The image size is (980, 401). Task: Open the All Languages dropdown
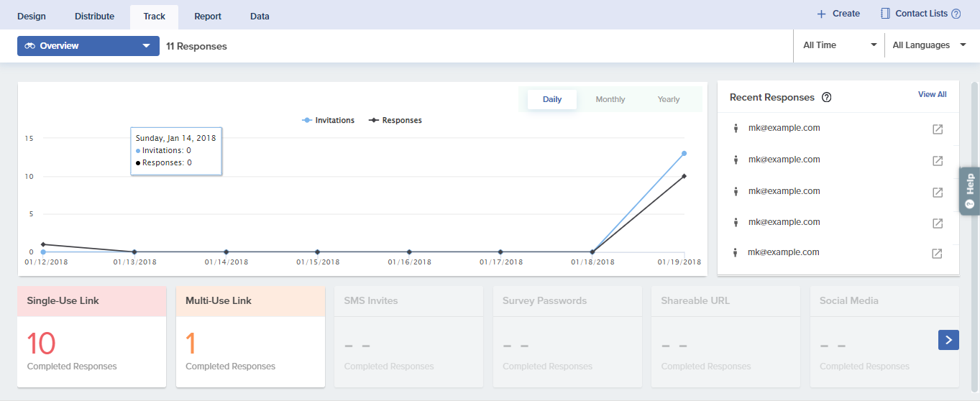929,45
